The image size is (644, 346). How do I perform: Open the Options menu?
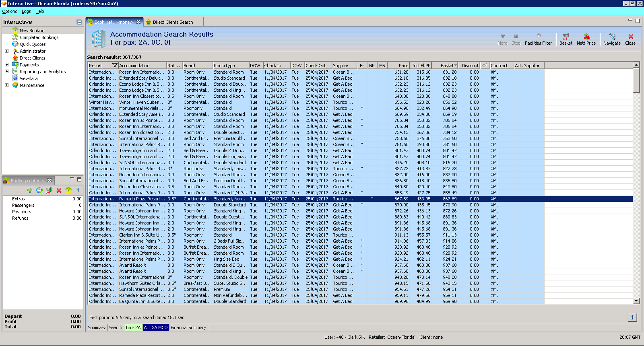pyautogui.click(x=10, y=11)
